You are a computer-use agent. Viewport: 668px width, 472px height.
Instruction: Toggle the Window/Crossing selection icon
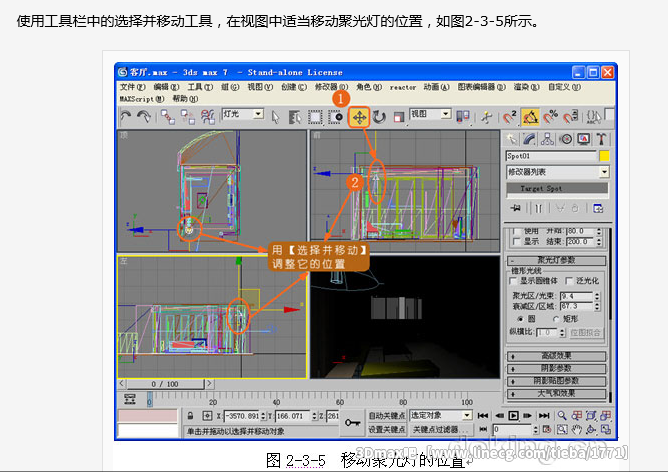[335, 117]
